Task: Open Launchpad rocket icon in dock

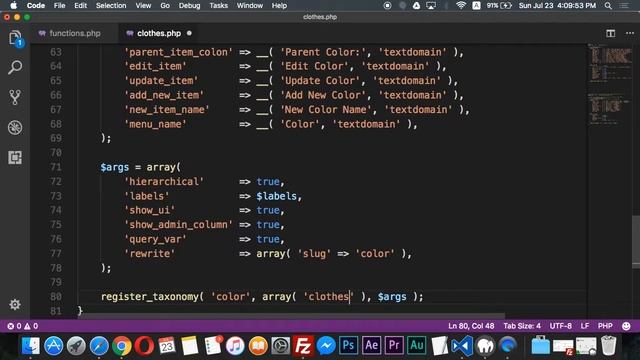Action: (76, 346)
